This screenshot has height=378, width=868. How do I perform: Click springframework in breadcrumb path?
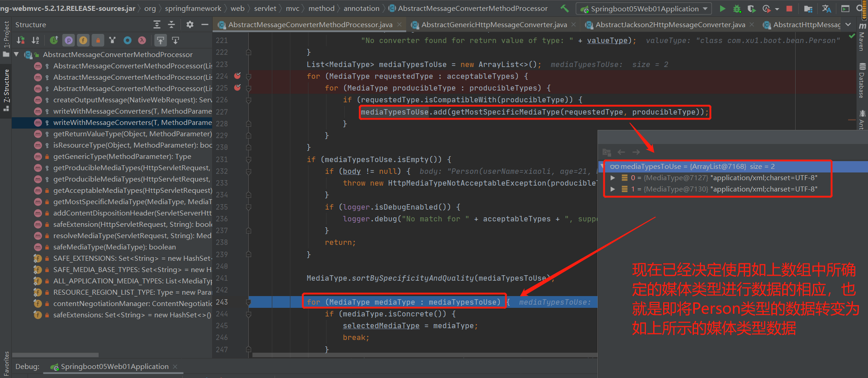[193, 8]
